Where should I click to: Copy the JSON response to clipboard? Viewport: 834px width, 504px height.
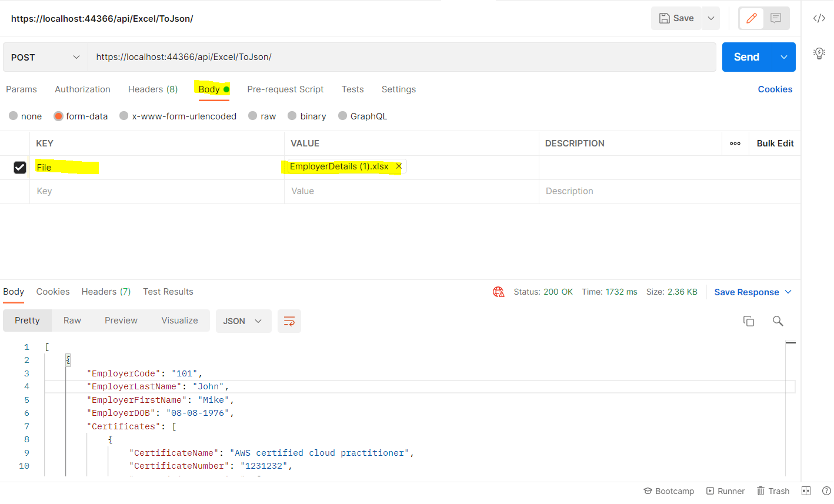click(748, 321)
